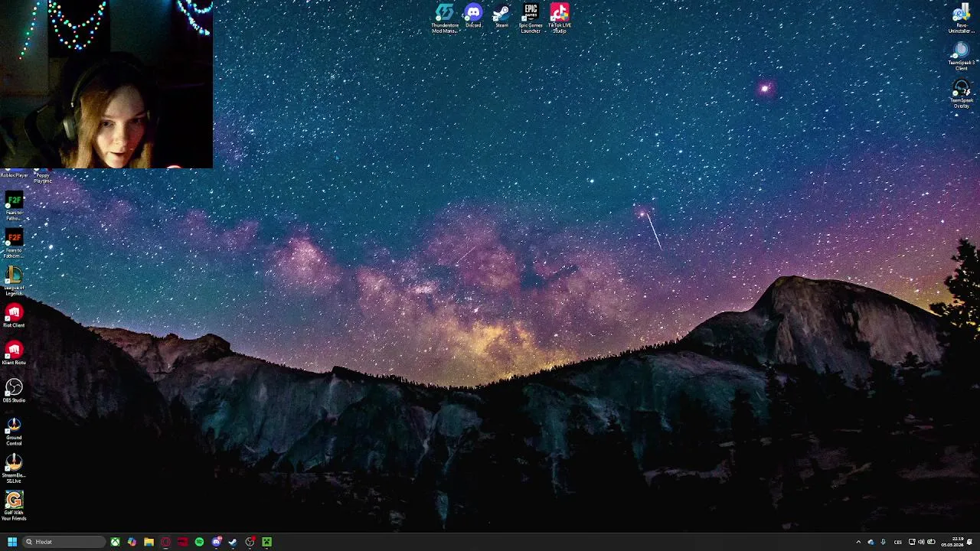Viewport: 980px width, 551px height.
Task: Open the Discord desktop shortcut
Action: [x=473, y=16]
